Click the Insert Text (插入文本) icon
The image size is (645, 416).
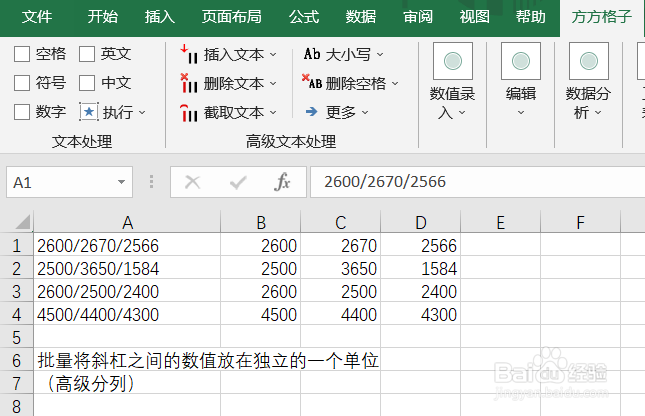(189, 54)
